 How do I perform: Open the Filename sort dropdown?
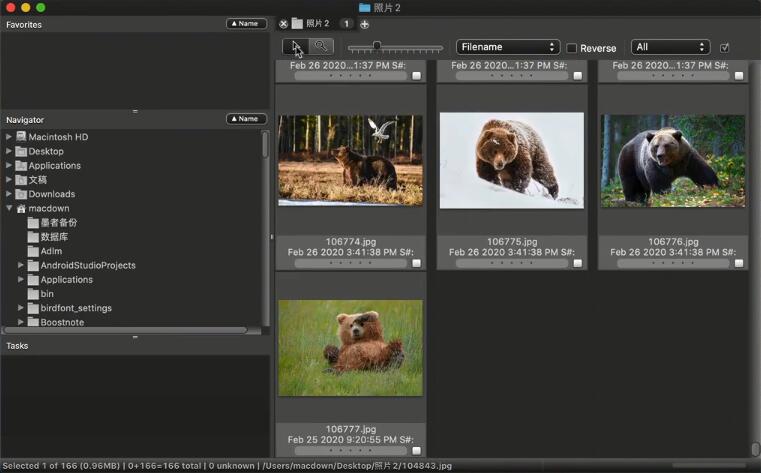508,47
